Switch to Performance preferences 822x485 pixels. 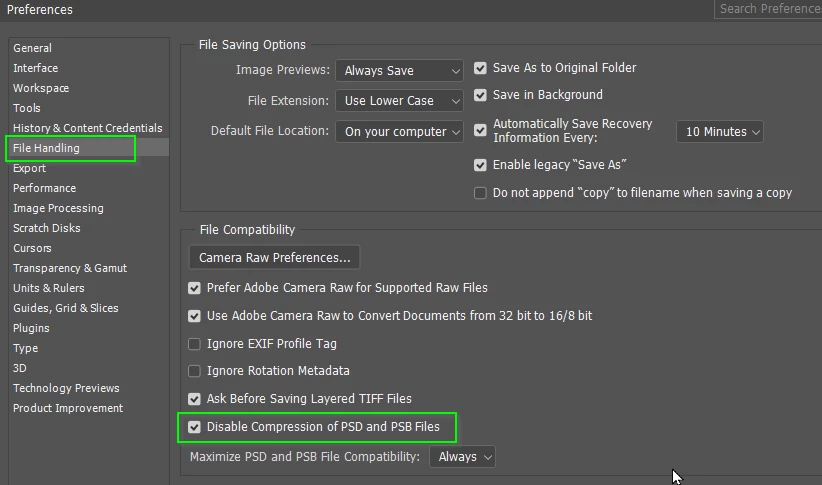click(45, 188)
